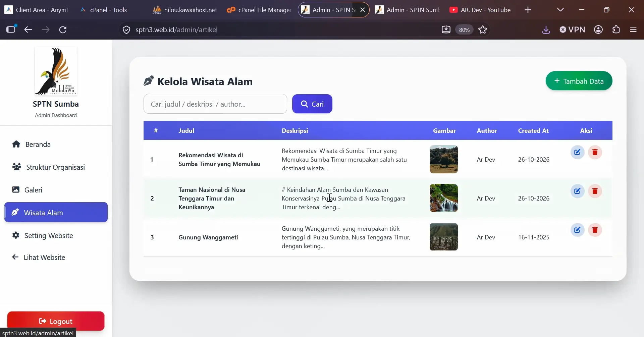Delete the Gunung Wanggameti row
644x337 pixels.
pyautogui.click(x=595, y=230)
